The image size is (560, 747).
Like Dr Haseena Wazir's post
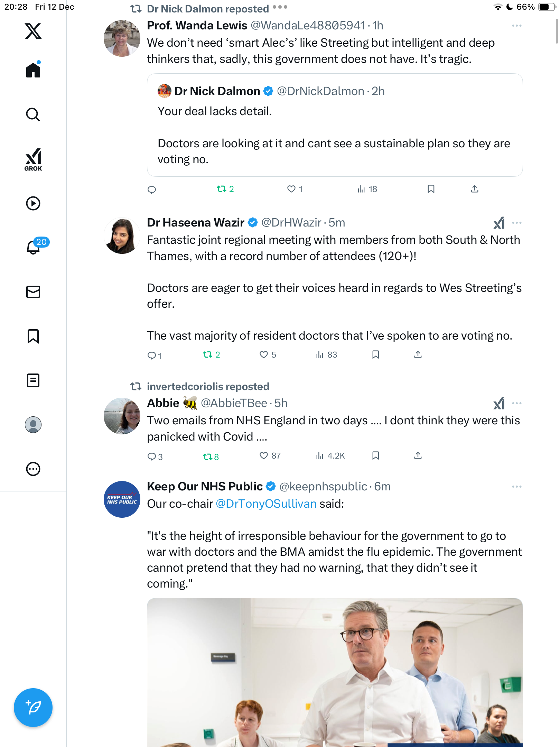tap(264, 354)
